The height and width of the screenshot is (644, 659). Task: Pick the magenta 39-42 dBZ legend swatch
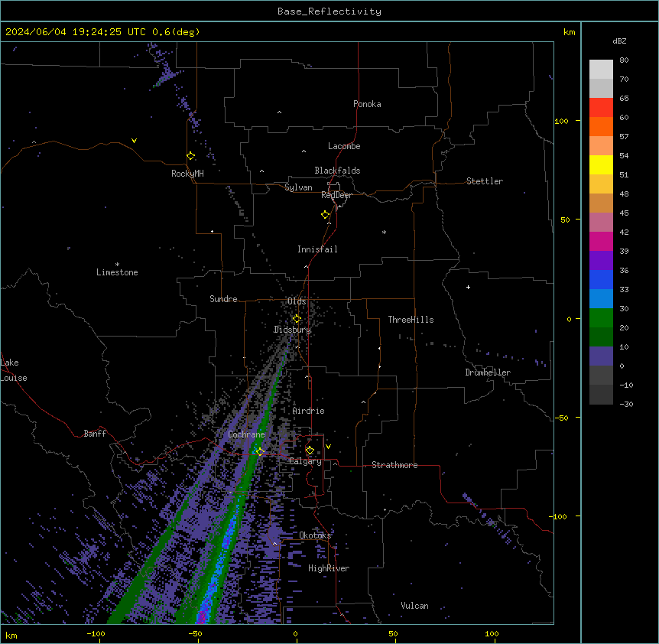coord(601,241)
